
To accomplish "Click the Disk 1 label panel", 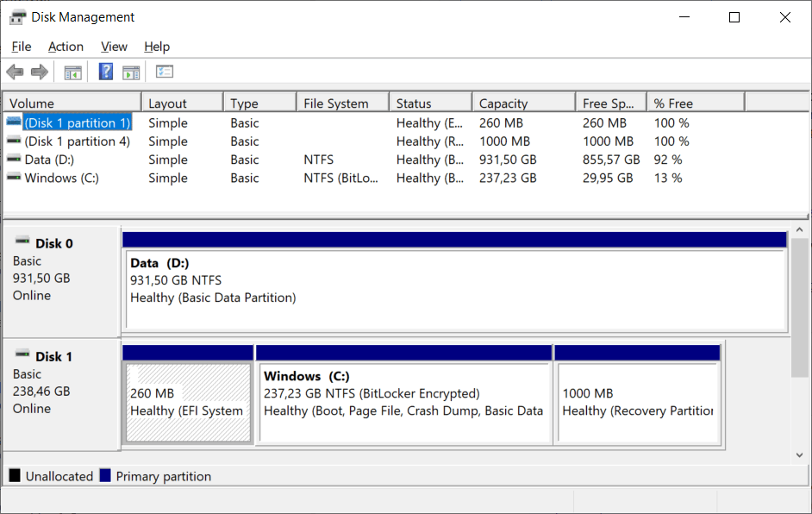I will point(61,395).
